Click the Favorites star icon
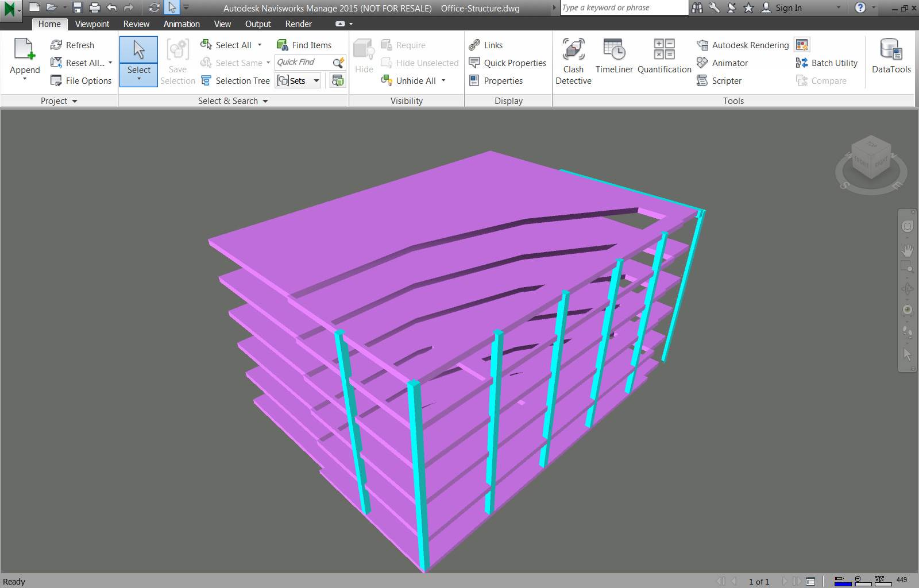This screenshot has width=919, height=588. click(748, 7)
